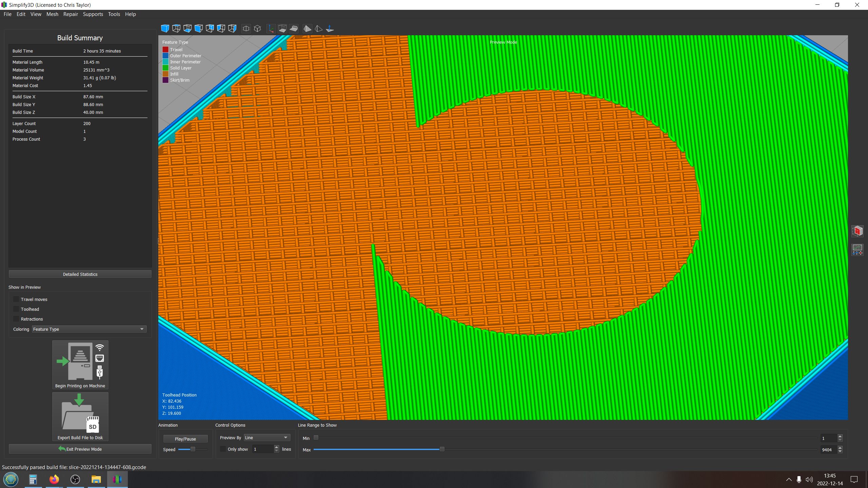Select the default isometric view cube icon
The width and height of the screenshot is (868, 488).
[x=165, y=28]
